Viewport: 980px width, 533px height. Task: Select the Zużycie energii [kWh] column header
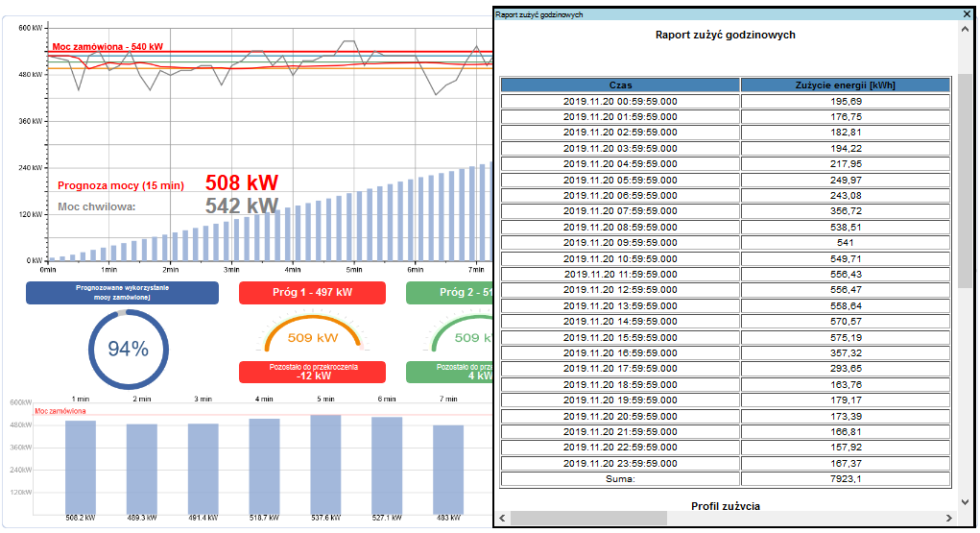pyautogui.click(x=846, y=85)
